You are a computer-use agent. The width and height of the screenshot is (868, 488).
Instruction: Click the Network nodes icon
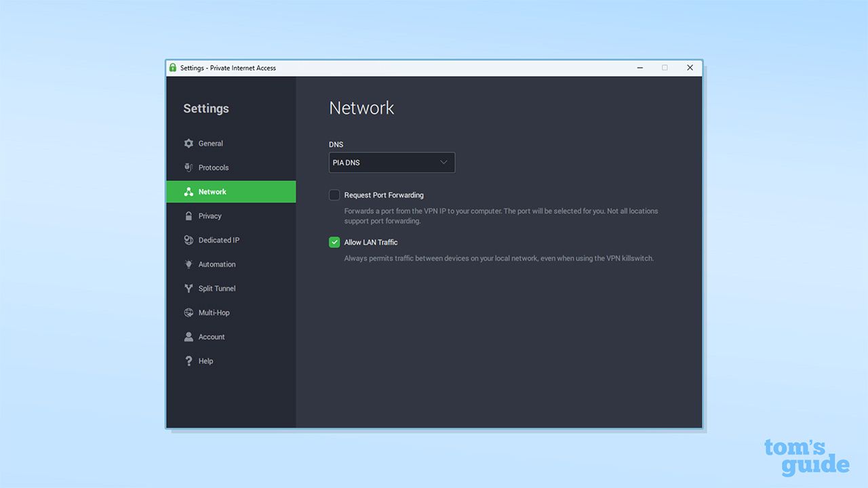click(x=189, y=192)
